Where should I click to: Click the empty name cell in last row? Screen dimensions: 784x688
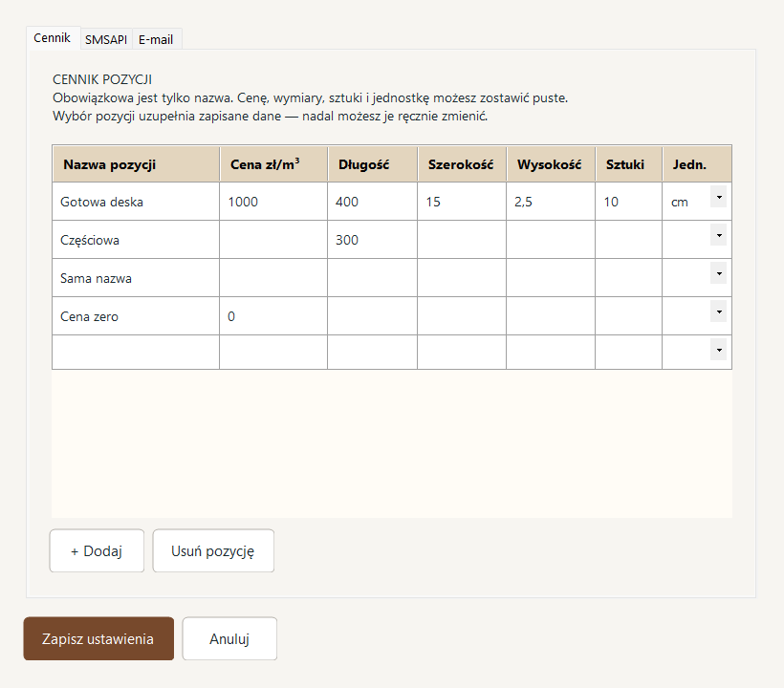[136, 353]
